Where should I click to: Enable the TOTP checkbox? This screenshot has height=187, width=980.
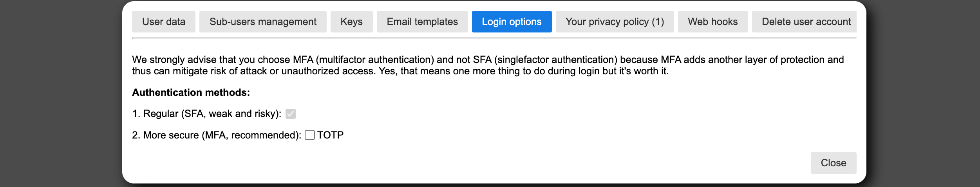tap(310, 135)
